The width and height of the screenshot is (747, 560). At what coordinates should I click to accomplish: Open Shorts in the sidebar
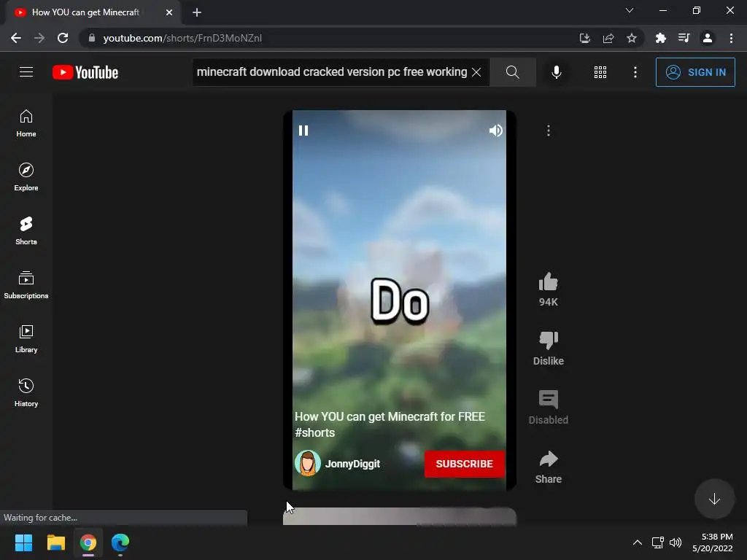(x=26, y=231)
